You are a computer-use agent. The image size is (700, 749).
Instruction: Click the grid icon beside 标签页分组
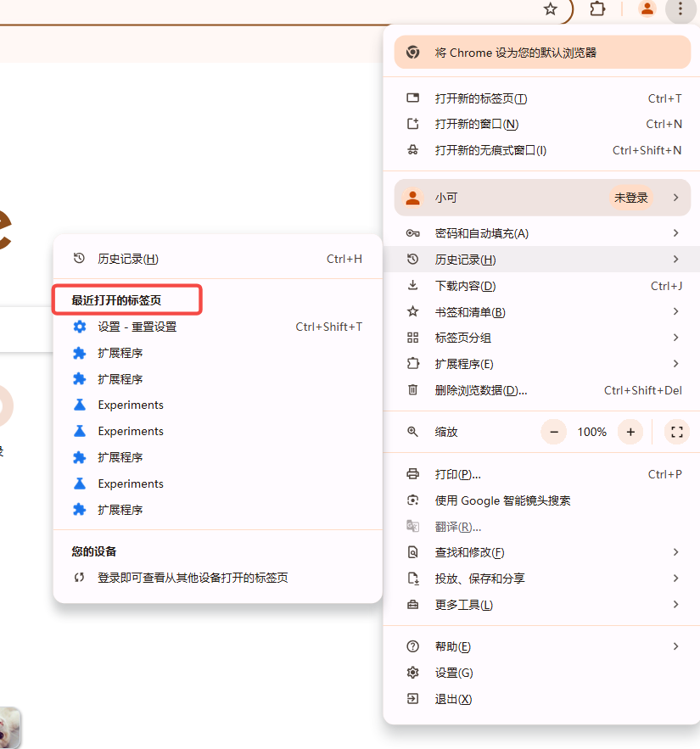(x=413, y=338)
